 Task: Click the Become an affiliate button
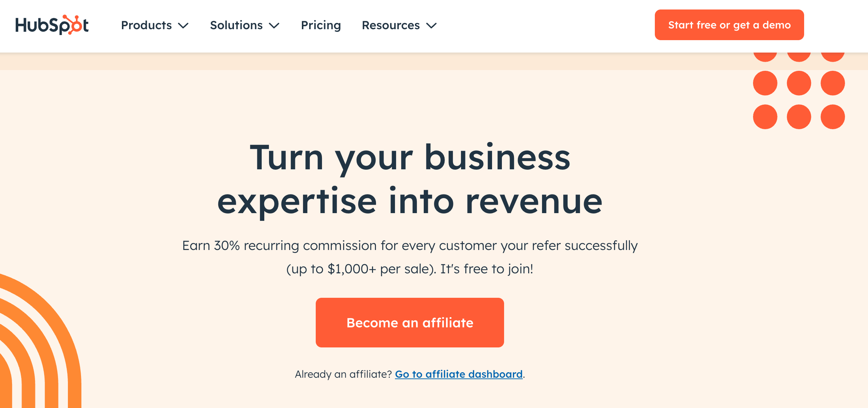(410, 323)
